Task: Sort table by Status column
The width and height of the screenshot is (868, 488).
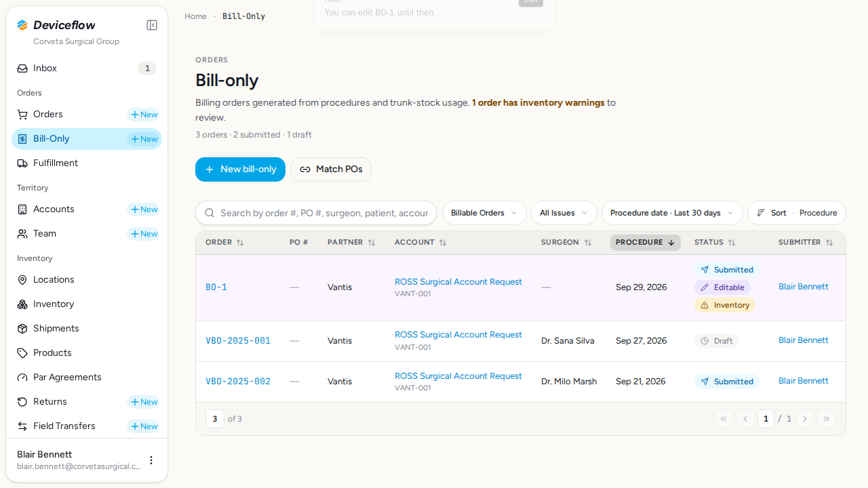Action: (x=715, y=243)
